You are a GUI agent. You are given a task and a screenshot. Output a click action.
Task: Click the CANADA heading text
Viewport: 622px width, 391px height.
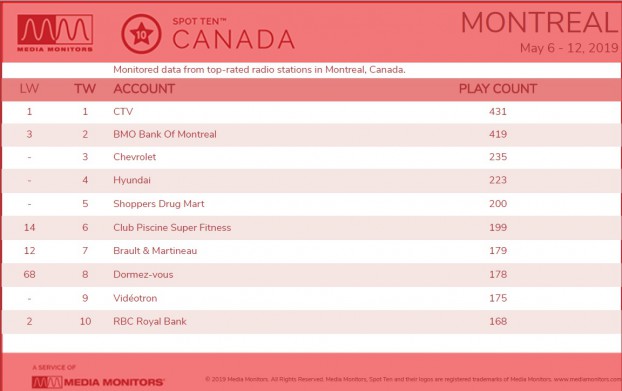click(x=233, y=40)
